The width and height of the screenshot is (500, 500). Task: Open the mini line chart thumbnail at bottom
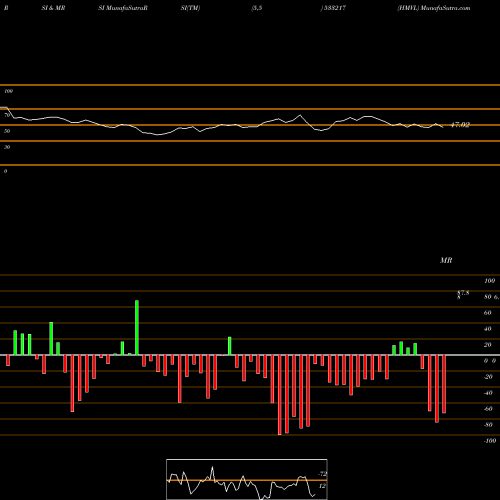[x=247, y=479]
